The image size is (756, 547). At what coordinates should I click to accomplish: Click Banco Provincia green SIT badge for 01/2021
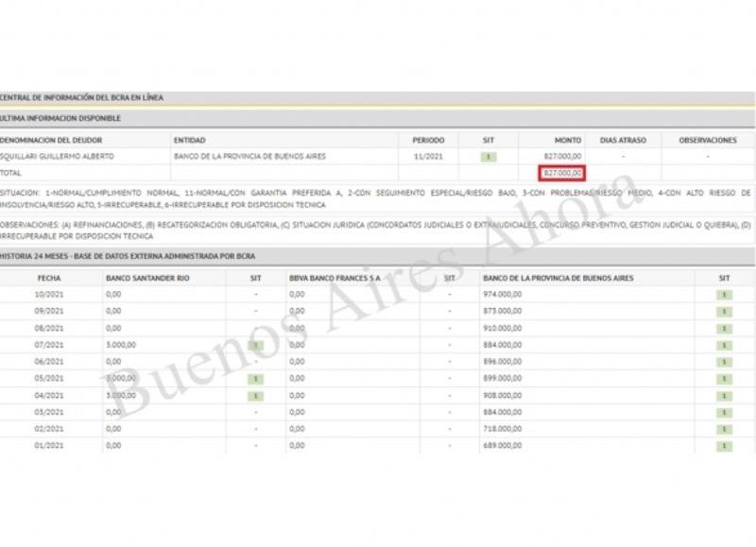click(724, 445)
